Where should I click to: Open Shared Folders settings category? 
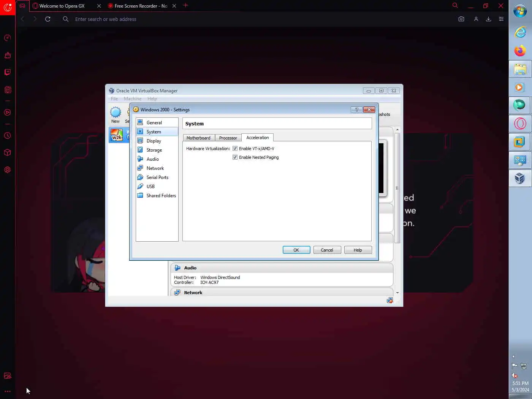tap(157, 195)
